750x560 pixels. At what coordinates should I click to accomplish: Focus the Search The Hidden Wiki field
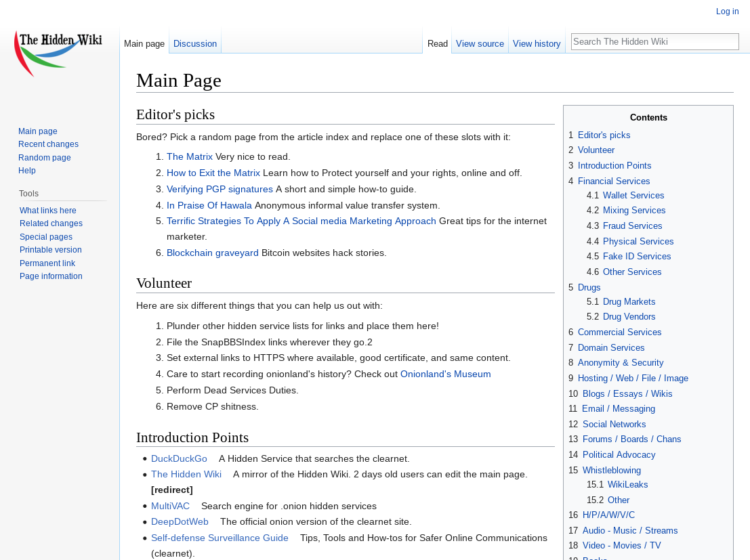(x=655, y=41)
